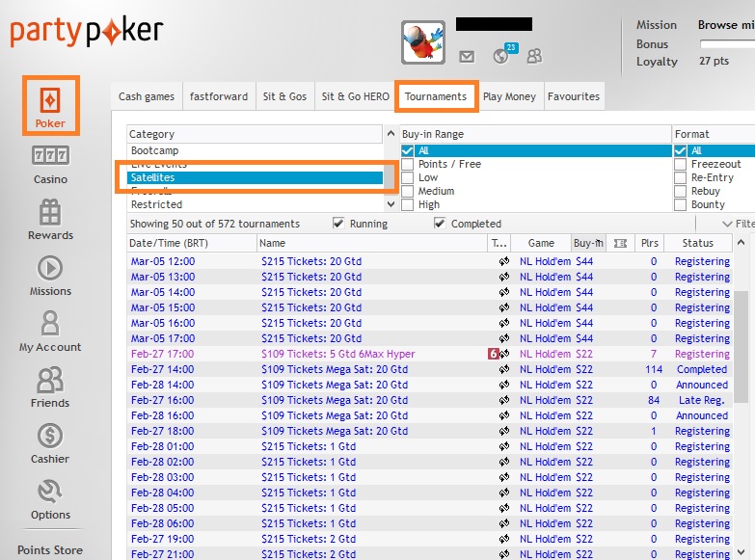Enable the Bounty format checkbox

point(680,204)
